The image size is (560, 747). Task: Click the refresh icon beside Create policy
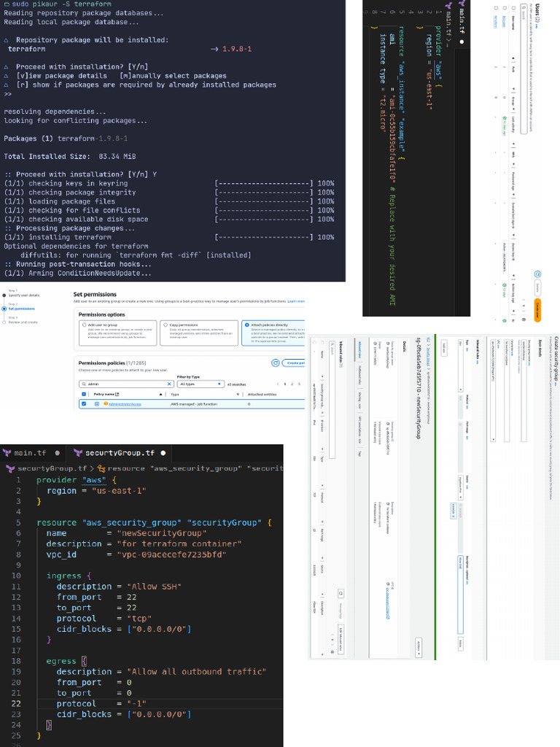(x=276, y=363)
